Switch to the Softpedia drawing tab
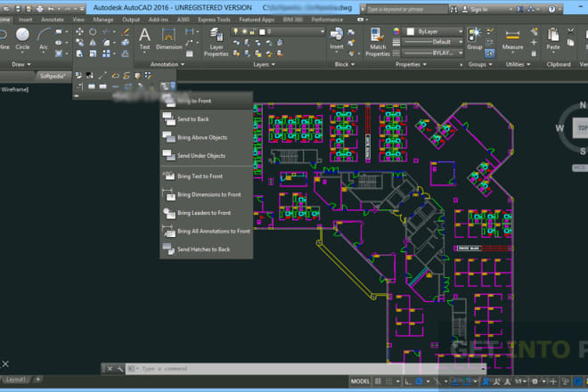Viewport: 588px width, 392px height. [x=53, y=76]
